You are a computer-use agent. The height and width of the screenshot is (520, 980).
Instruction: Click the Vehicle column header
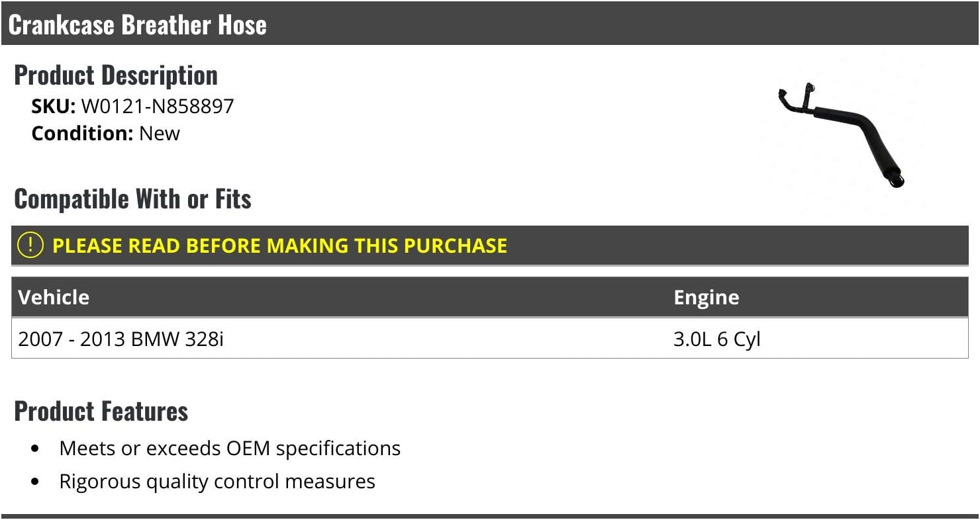[54, 297]
